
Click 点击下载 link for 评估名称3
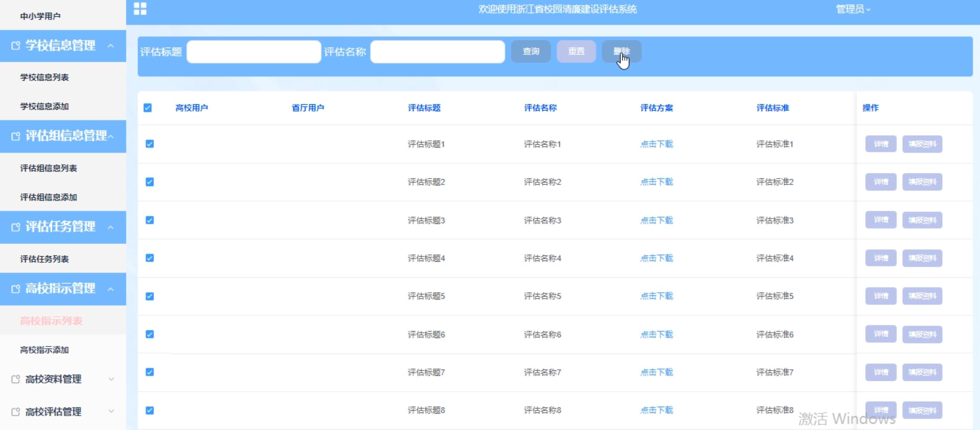656,220
